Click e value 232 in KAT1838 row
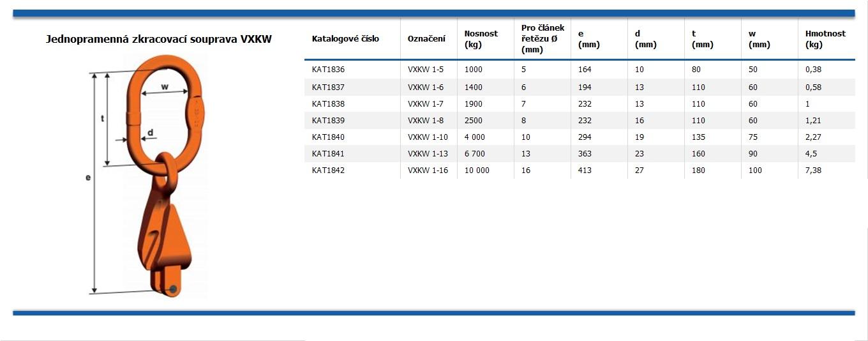The image size is (868, 341). pos(585,103)
